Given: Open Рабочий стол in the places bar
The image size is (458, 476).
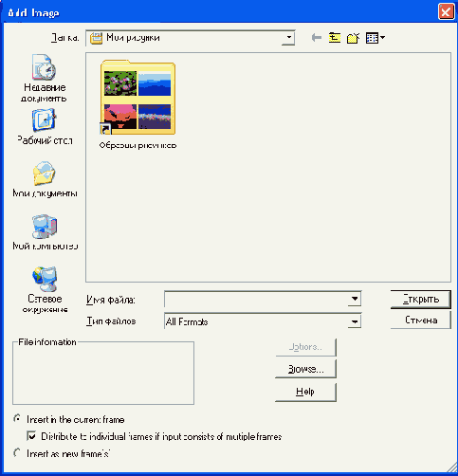Looking at the screenshot, I should 45,127.
